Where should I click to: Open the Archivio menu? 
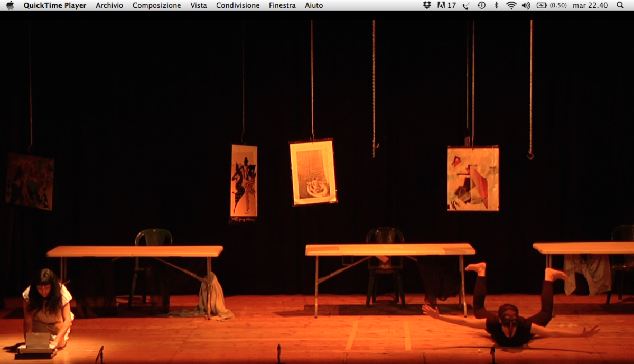[109, 5]
